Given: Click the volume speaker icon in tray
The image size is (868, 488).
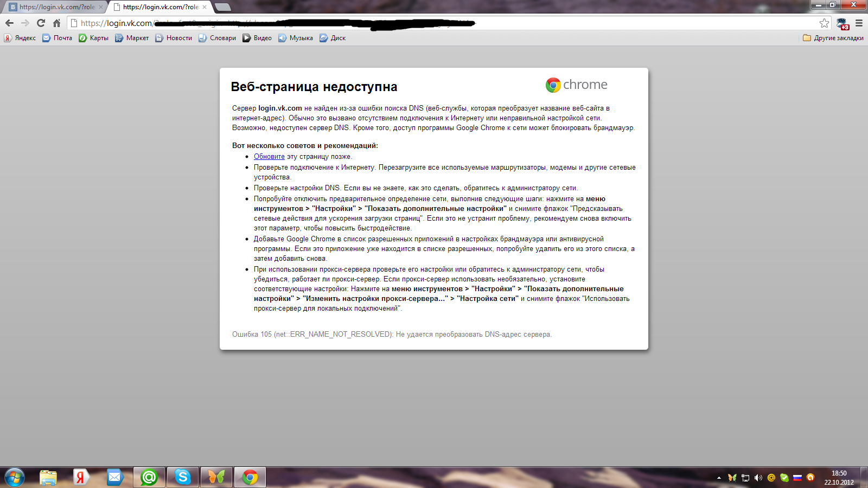Looking at the screenshot, I should pyautogui.click(x=758, y=478).
